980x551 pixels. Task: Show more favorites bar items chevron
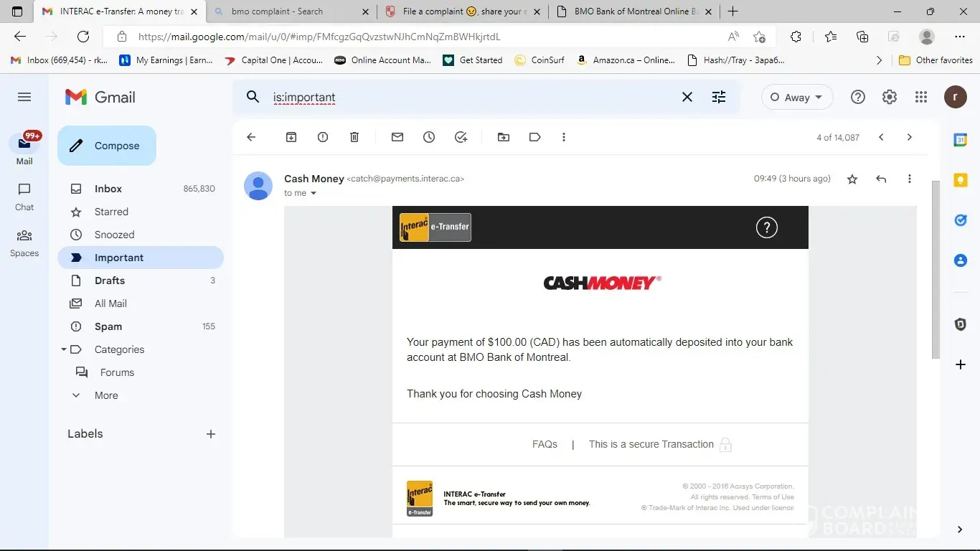click(x=880, y=60)
